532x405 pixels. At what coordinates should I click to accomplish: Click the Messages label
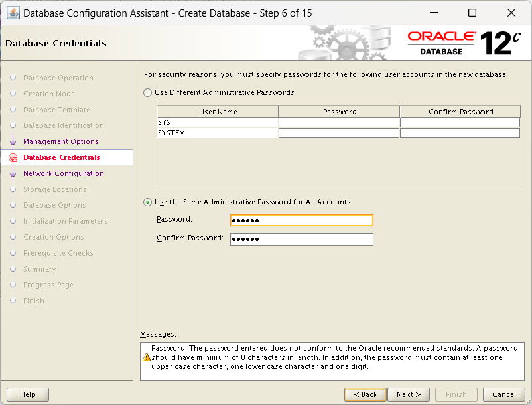[158, 335]
